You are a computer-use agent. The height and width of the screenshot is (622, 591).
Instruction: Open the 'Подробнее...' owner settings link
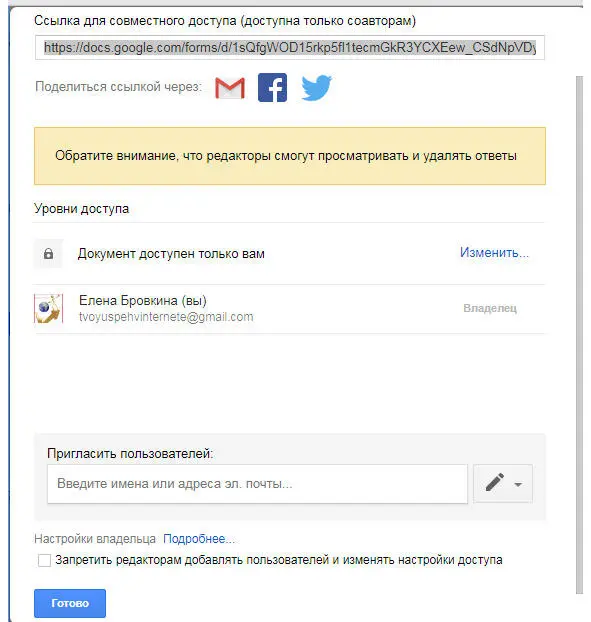click(x=199, y=539)
